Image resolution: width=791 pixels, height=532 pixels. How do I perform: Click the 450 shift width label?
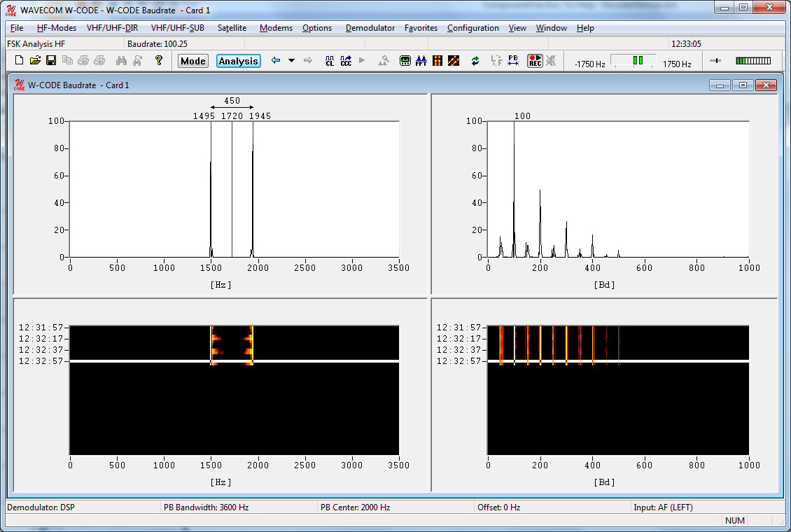coord(232,100)
